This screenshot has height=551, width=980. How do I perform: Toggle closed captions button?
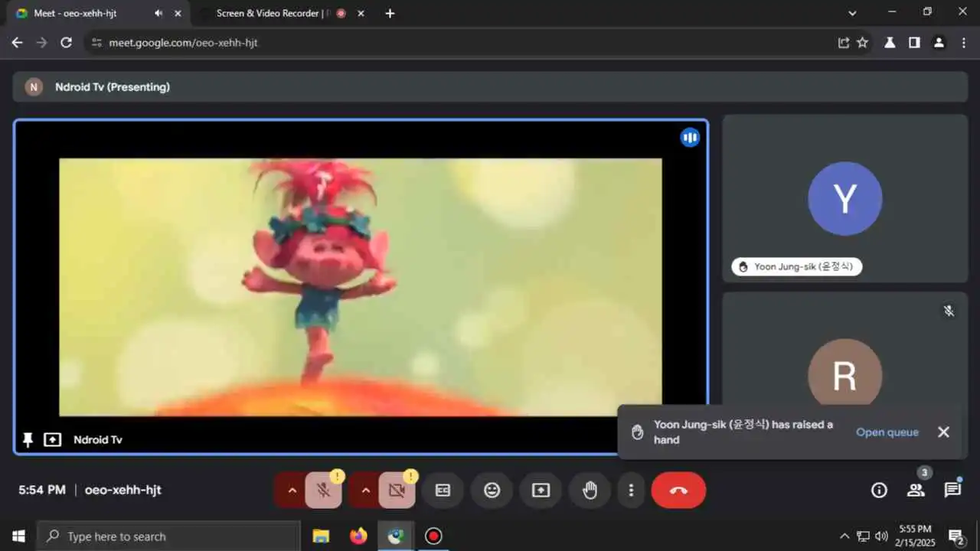[x=443, y=491]
